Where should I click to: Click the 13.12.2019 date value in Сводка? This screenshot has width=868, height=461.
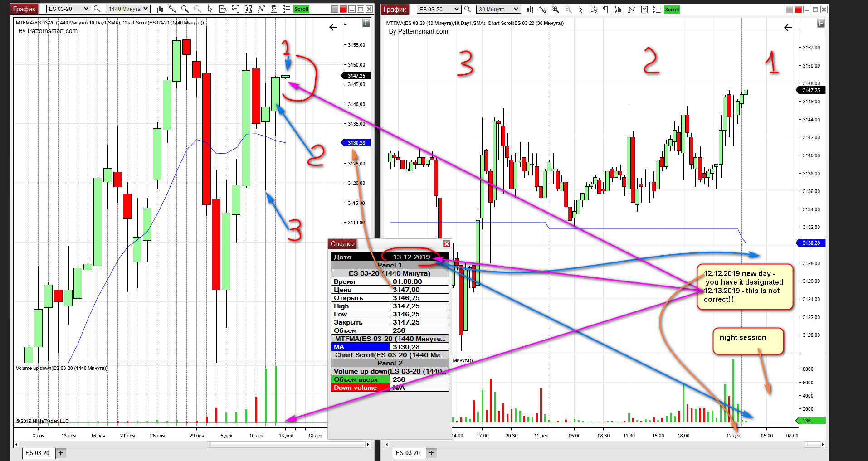click(411, 257)
